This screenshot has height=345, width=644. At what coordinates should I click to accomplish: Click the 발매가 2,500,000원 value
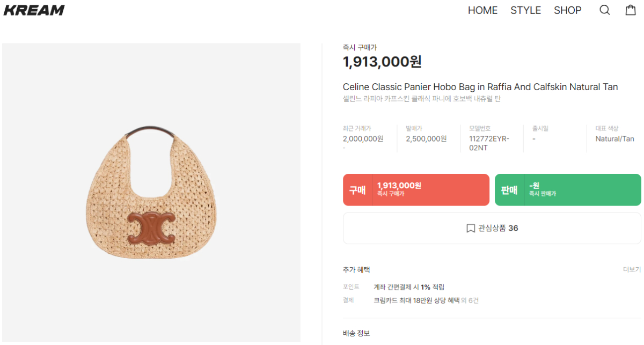(x=426, y=139)
